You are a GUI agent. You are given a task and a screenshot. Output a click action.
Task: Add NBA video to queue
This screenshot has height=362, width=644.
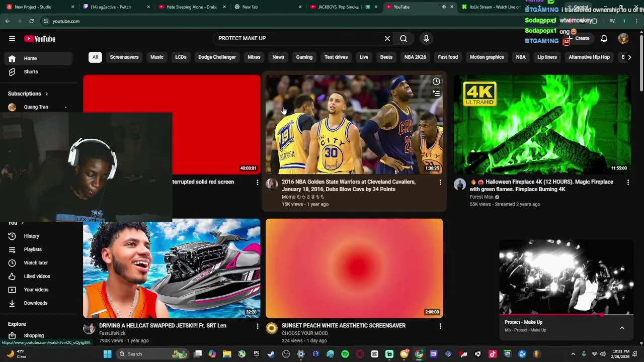point(436,94)
